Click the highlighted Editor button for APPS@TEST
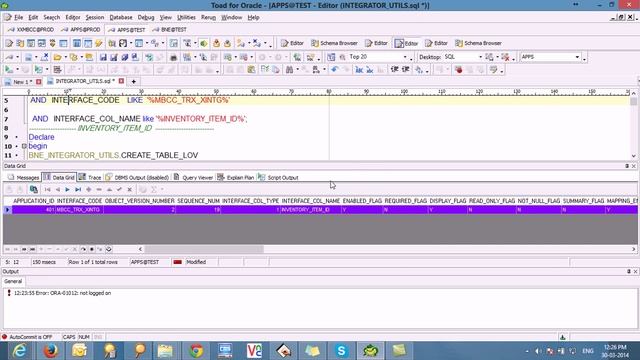This screenshot has height=360, width=640. (407, 43)
